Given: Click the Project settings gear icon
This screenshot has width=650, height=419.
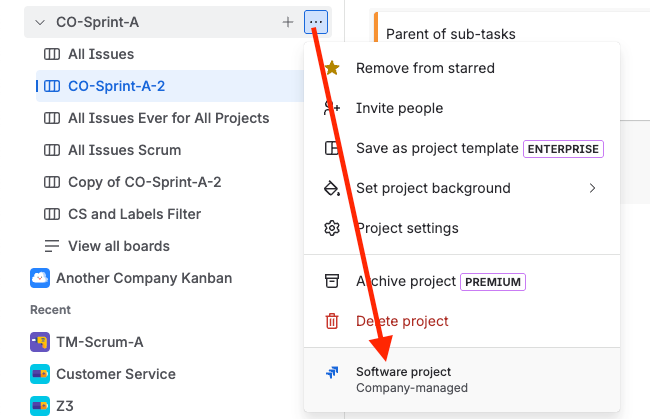Looking at the screenshot, I should (332, 228).
